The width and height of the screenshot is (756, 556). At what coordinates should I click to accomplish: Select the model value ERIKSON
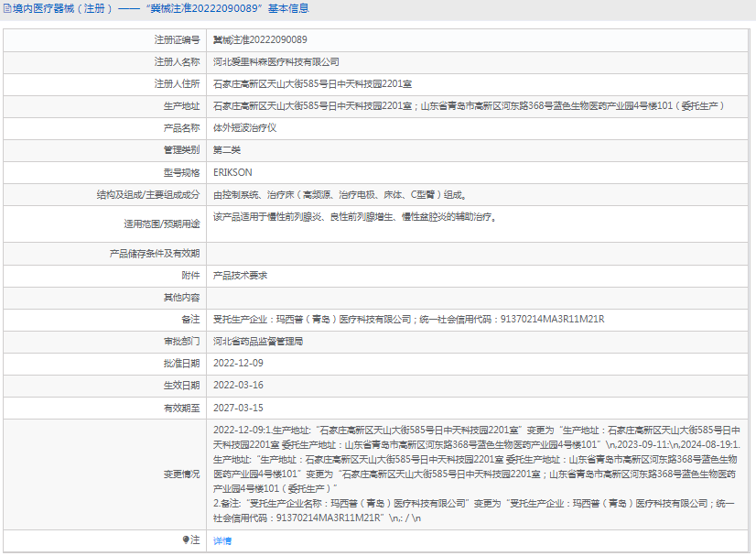tap(232, 172)
